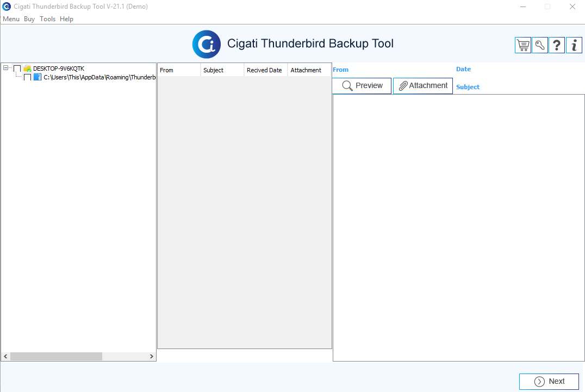Screen dimensions: 585x392
Task: Open the shopping cart buy icon
Action: [x=522, y=46]
